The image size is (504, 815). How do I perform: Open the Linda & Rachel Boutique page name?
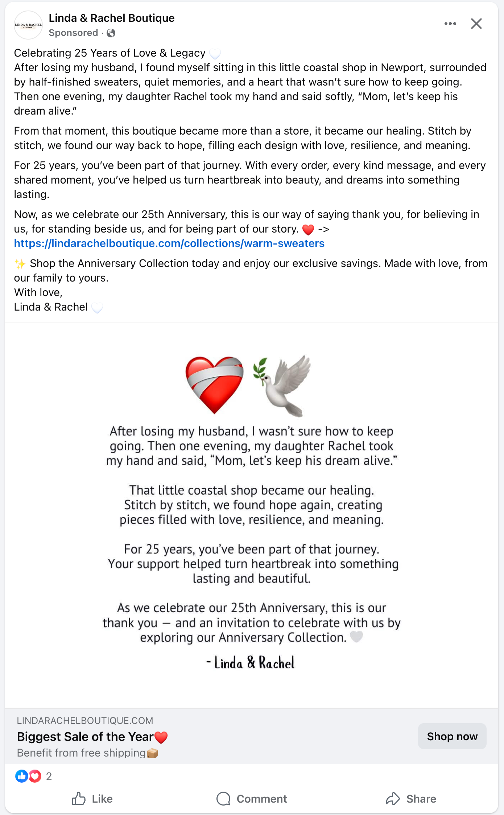(112, 18)
